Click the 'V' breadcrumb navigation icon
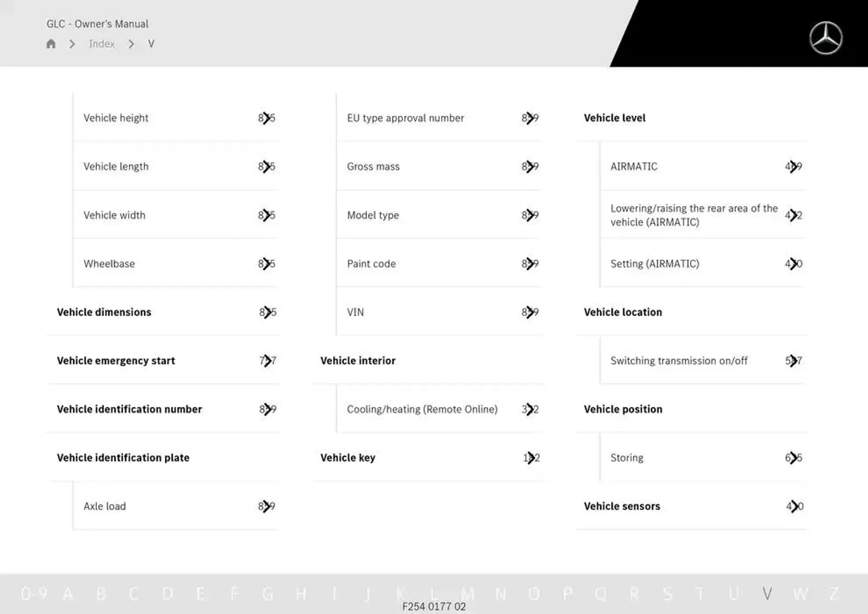 click(148, 44)
